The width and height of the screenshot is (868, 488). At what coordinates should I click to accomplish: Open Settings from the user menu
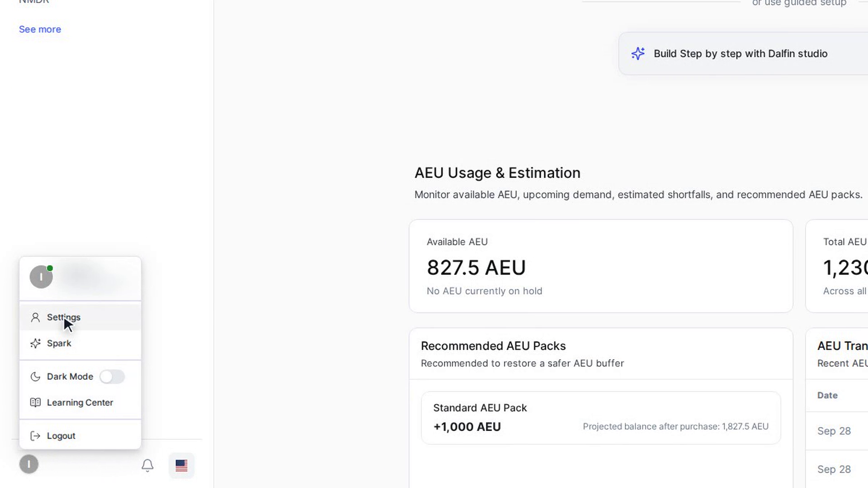tap(80, 317)
